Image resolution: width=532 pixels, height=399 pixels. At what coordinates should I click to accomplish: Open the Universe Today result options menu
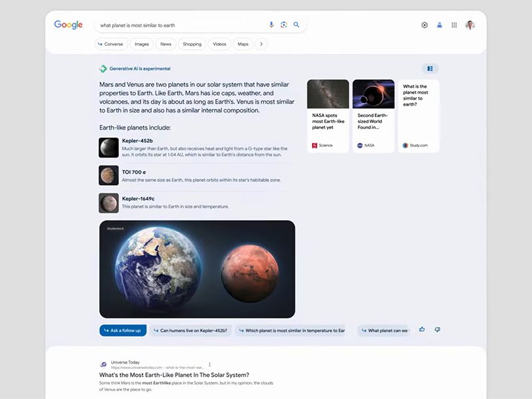pyautogui.click(x=209, y=364)
